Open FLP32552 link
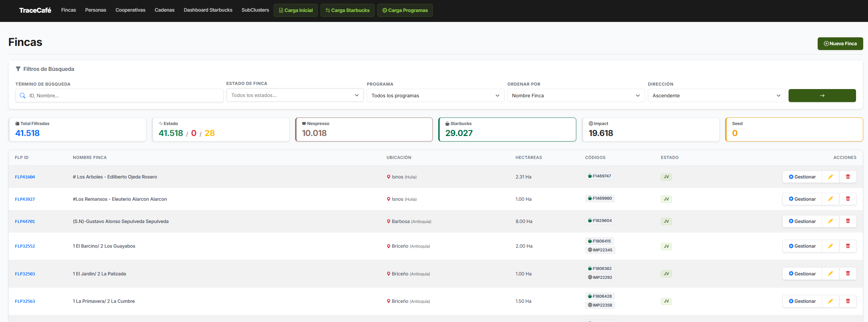Image resolution: width=868 pixels, height=322 pixels. click(x=25, y=246)
